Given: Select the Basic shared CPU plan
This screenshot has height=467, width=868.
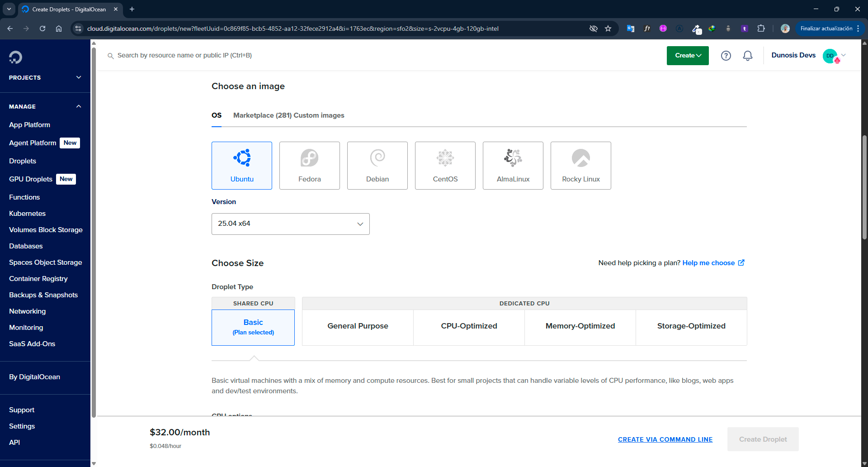Looking at the screenshot, I should pyautogui.click(x=253, y=327).
